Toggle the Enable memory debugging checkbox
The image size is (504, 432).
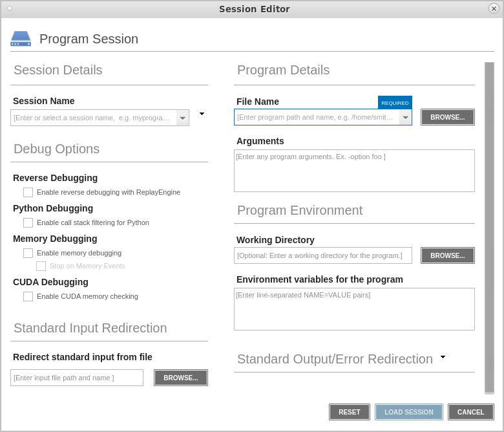(x=28, y=253)
